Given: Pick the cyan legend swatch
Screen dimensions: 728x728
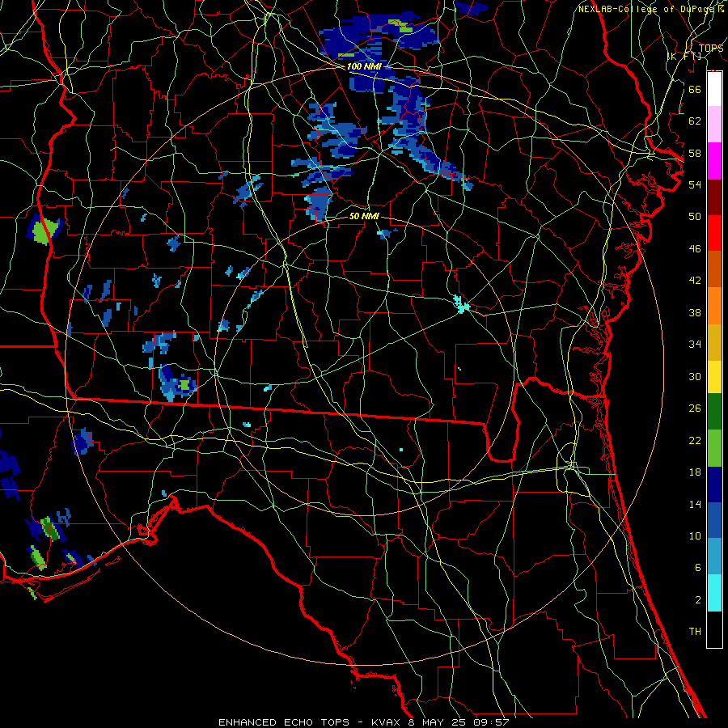Looking at the screenshot, I should (714, 593).
